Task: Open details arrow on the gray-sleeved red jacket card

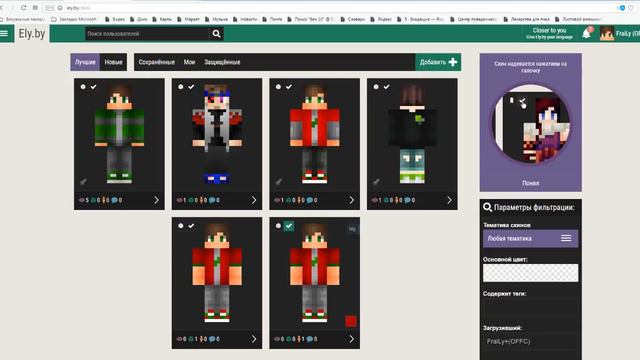Action: 351,200
